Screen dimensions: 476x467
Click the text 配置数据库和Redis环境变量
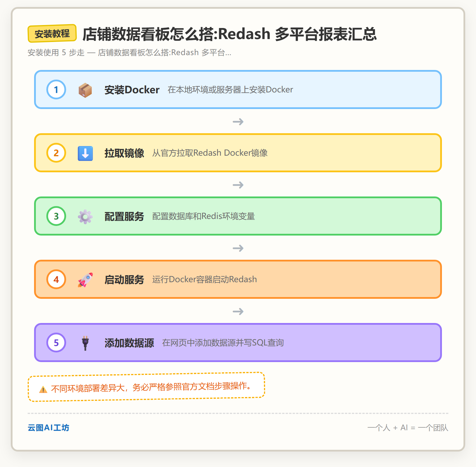coord(204,216)
